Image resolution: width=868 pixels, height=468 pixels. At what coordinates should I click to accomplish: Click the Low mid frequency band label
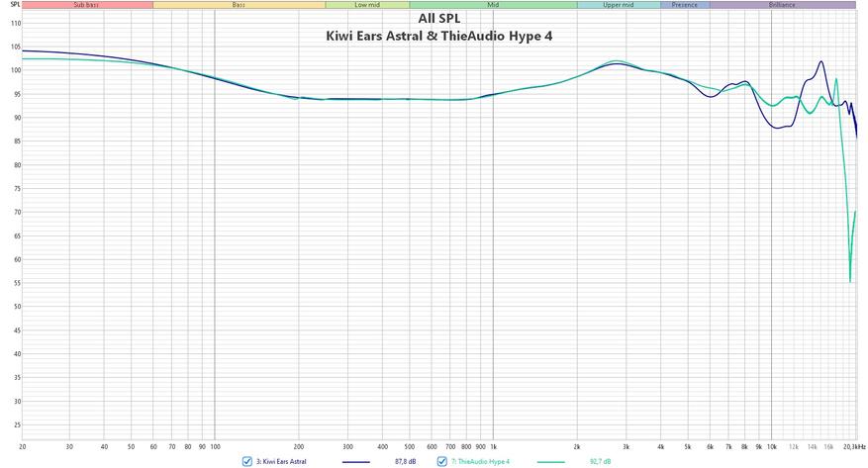[367, 5]
